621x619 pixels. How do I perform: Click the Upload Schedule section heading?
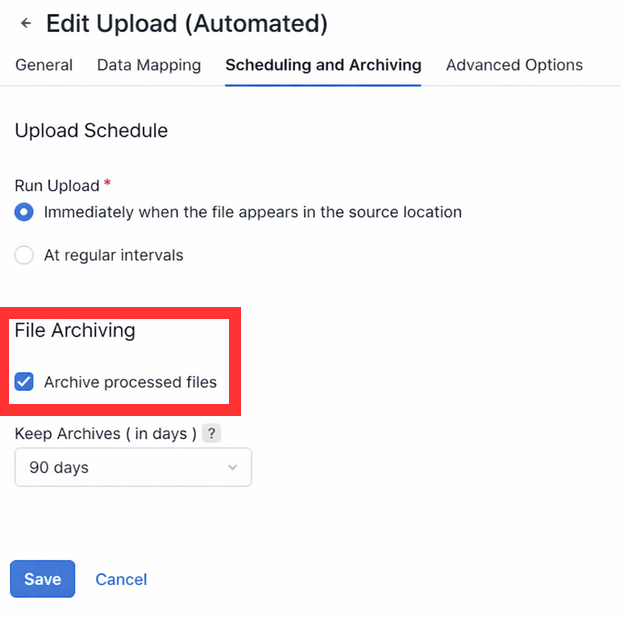pyautogui.click(x=91, y=130)
